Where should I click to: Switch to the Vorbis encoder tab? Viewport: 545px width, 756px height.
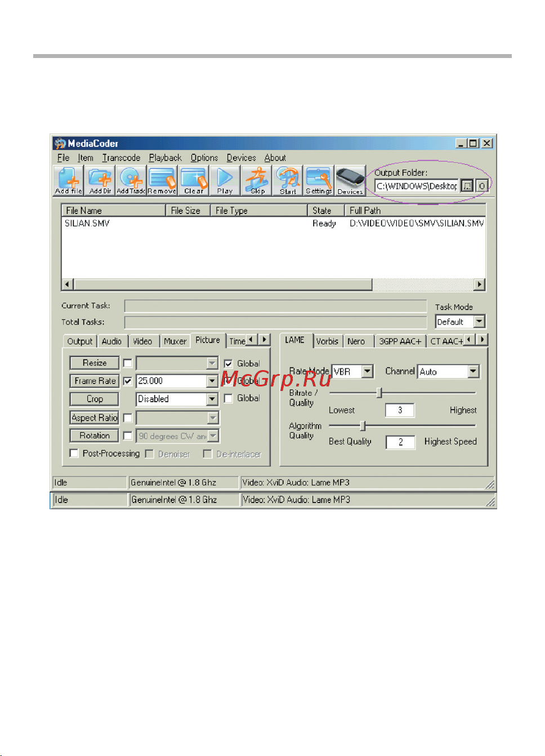coord(327,341)
